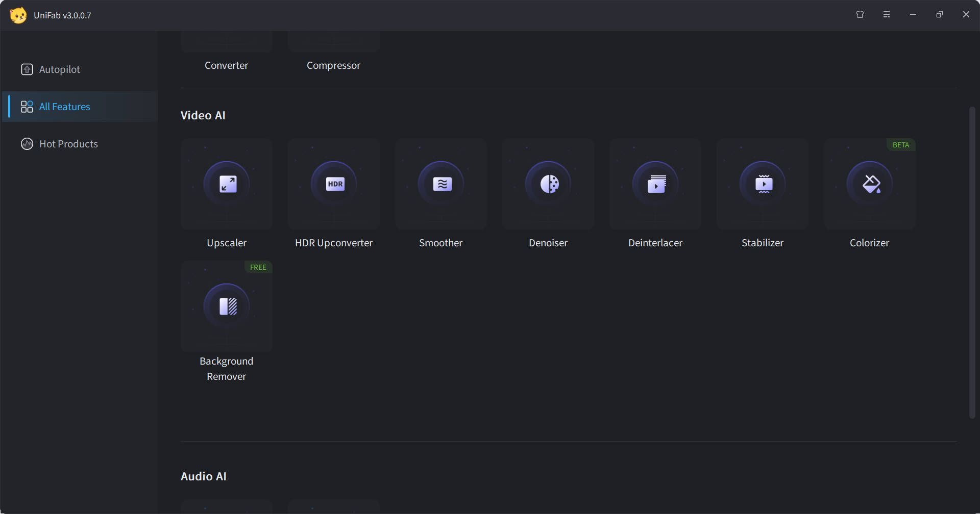Image resolution: width=980 pixels, height=514 pixels.
Task: Click the Stabilizer text label
Action: pos(763,243)
